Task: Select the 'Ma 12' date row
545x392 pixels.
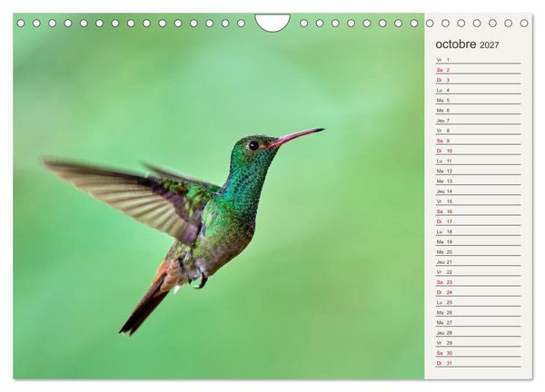Action: [479, 171]
